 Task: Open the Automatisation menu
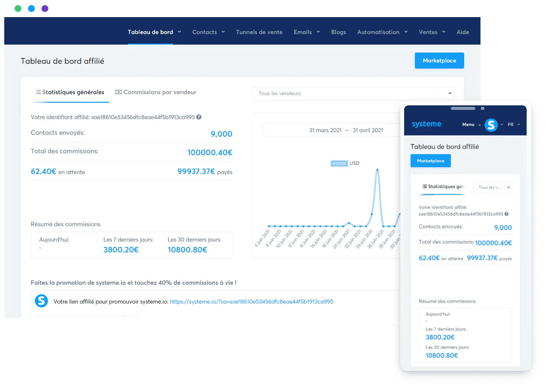(x=378, y=32)
